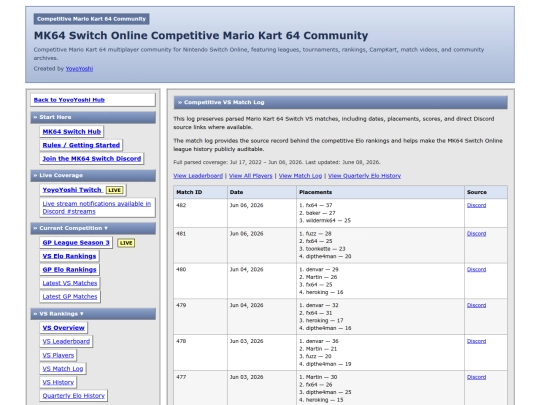Open Discord source for match 482
Image resolution: width=540 pixels, height=405 pixels.
[476, 205]
